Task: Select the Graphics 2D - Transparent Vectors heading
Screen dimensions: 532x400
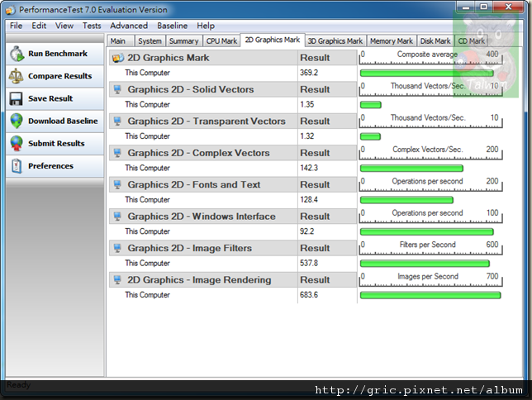Action: (x=207, y=121)
